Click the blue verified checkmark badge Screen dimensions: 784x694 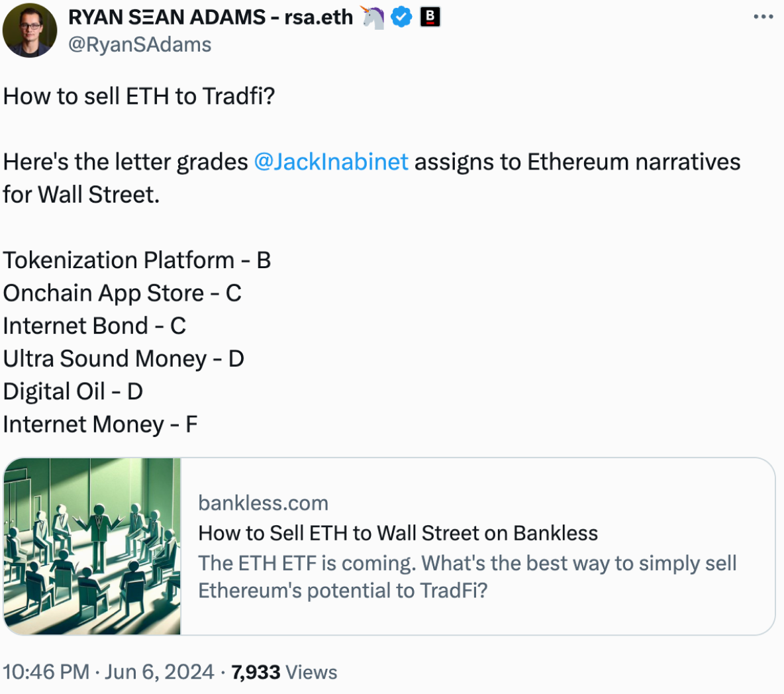click(401, 17)
